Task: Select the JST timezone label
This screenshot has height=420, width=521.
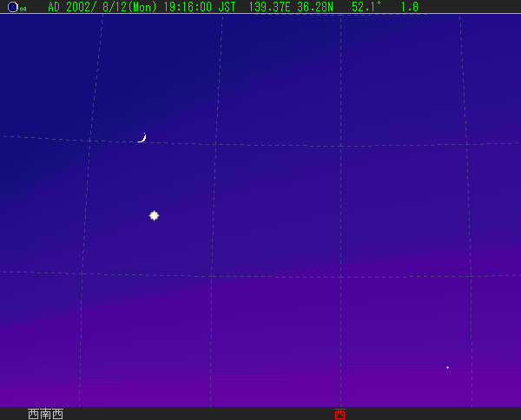Action: click(226, 7)
